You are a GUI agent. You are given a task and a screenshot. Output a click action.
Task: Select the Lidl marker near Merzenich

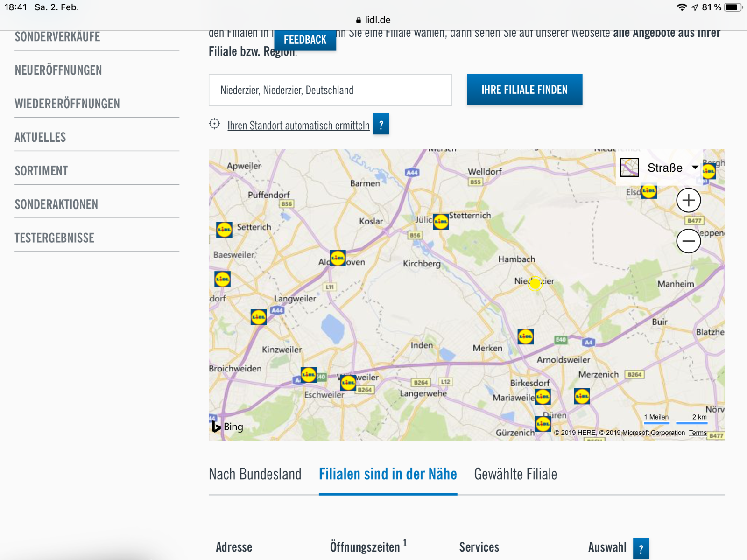tap(582, 396)
